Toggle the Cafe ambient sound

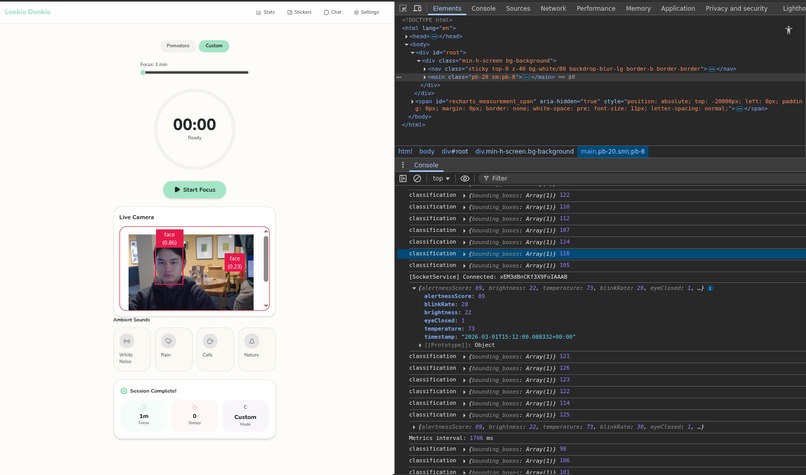(215, 349)
